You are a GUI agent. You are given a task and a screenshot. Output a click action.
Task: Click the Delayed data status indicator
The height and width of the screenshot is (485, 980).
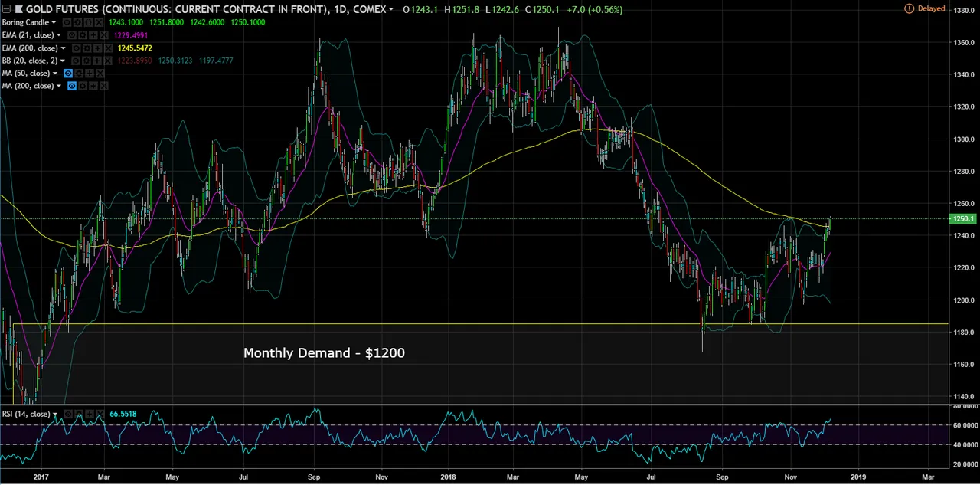(x=925, y=8)
